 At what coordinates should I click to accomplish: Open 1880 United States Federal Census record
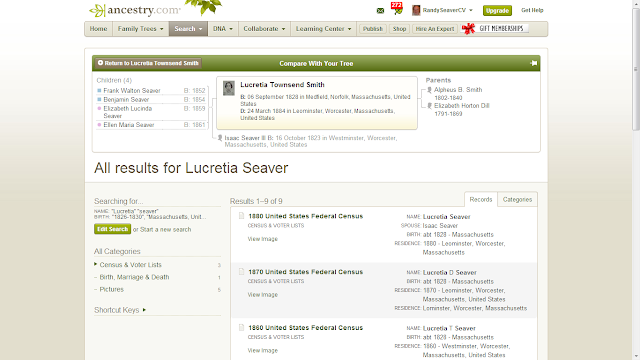click(305, 216)
